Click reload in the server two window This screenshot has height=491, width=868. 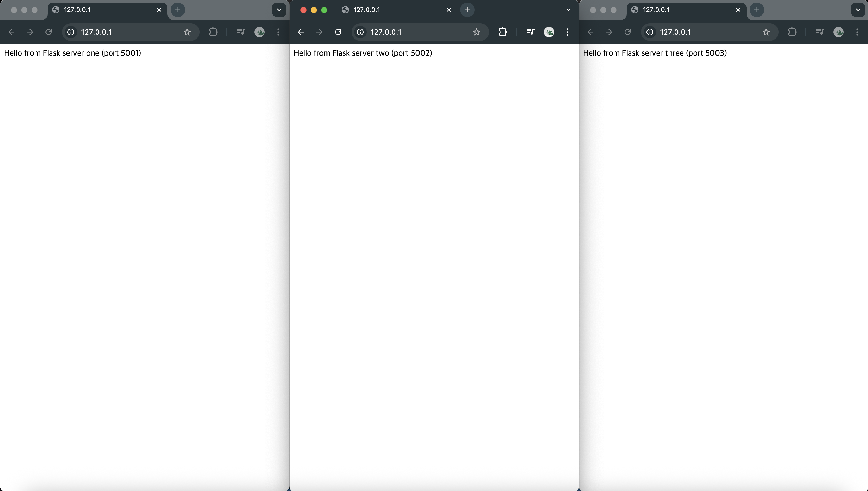click(x=338, y=32)
